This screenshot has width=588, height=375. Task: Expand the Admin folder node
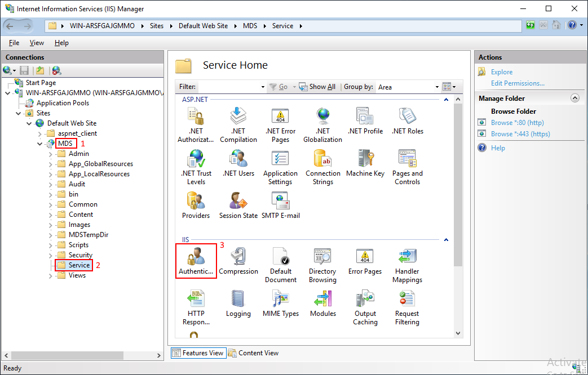tap(51, 154)
